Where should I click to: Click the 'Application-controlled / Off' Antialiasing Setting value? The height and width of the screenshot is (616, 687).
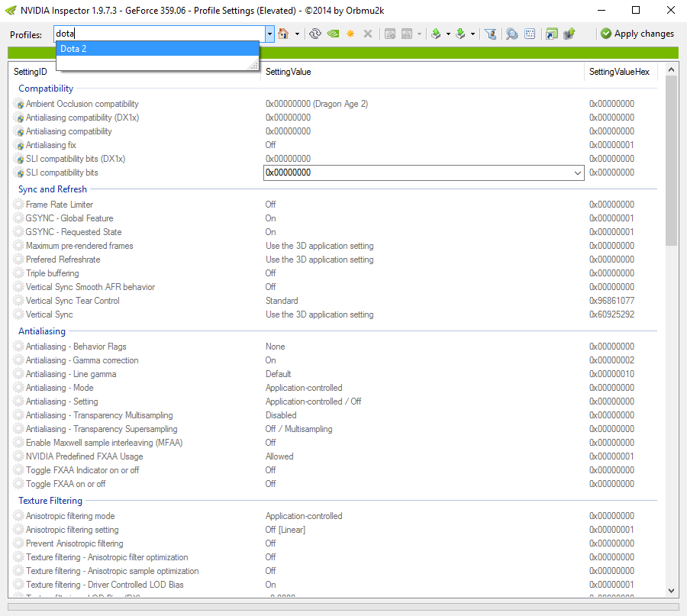(313, 402)
